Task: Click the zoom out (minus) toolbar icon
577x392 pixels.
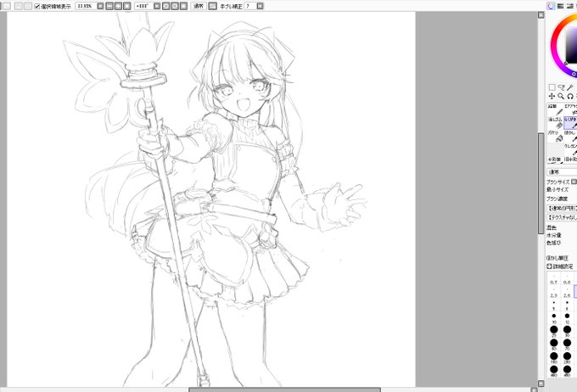Action: [109, 6]
